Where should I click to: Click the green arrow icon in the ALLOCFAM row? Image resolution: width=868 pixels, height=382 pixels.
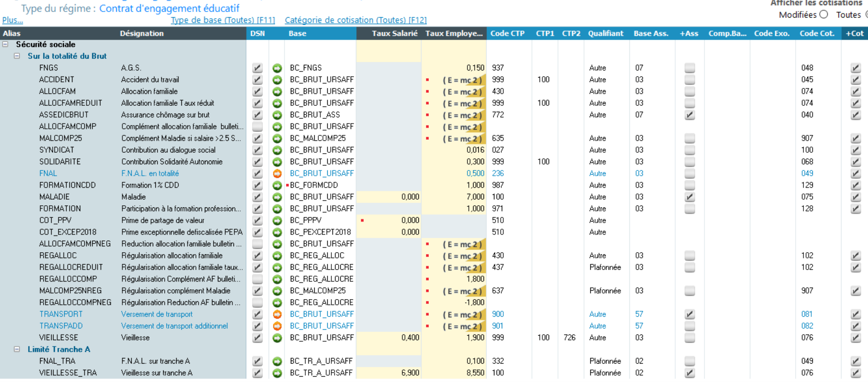coord(277,91)
